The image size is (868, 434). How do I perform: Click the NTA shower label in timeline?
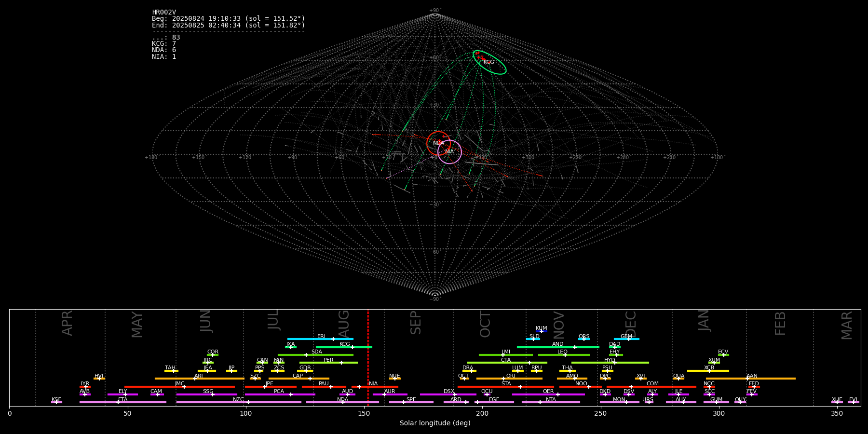click(x=551, y=400)
